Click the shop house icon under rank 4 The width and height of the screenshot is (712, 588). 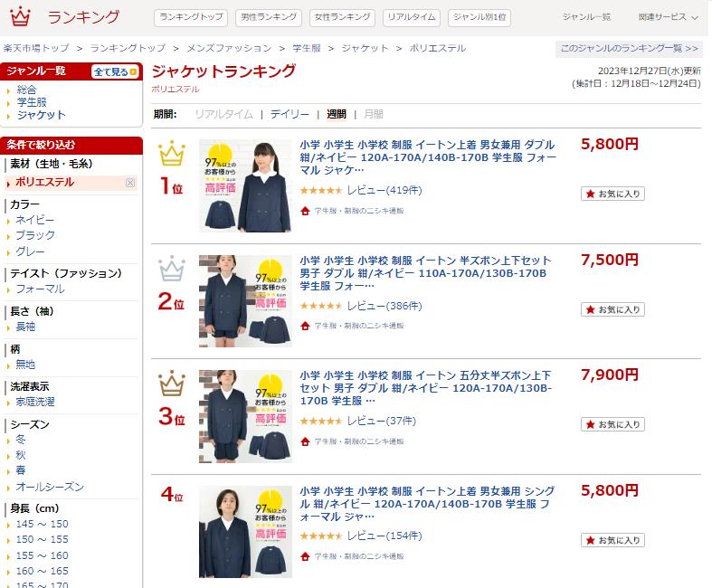tap(305, 556)
